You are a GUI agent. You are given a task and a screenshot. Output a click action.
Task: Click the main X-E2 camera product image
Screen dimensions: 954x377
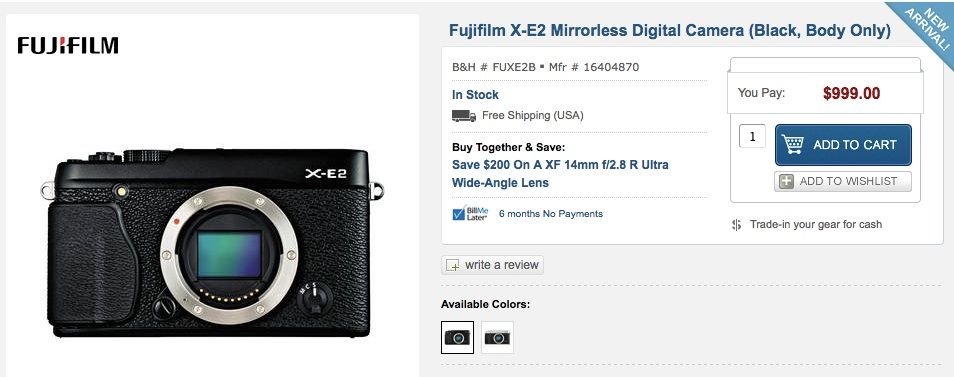click(212, 243)
